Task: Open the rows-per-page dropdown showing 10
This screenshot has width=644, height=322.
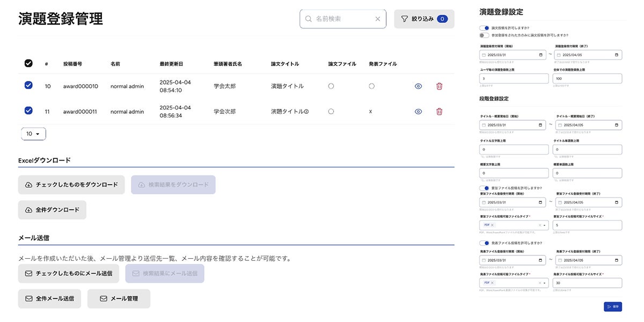Action: pyautogui.click(x=33, y=134)
